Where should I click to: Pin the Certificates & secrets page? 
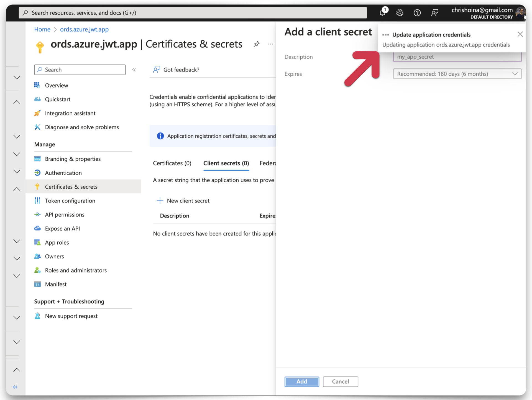(x=256, y=44)
